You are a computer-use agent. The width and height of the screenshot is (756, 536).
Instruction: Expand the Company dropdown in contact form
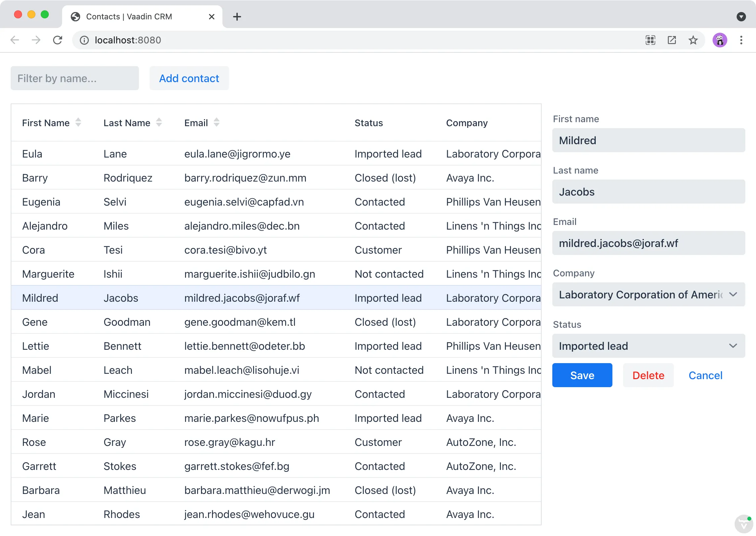(x=733, y=295)
